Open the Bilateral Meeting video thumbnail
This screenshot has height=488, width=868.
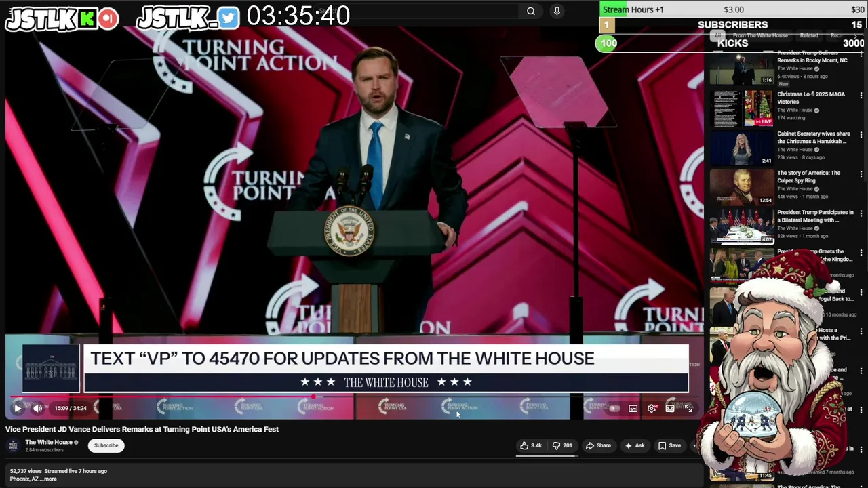click(x=742, y=226)
